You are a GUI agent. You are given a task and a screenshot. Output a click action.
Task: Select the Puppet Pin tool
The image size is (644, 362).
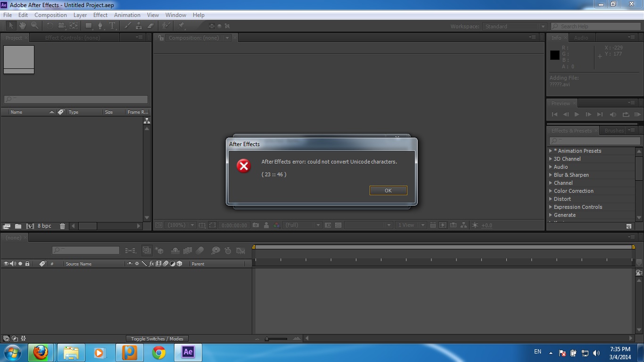(x=182, y=26)
